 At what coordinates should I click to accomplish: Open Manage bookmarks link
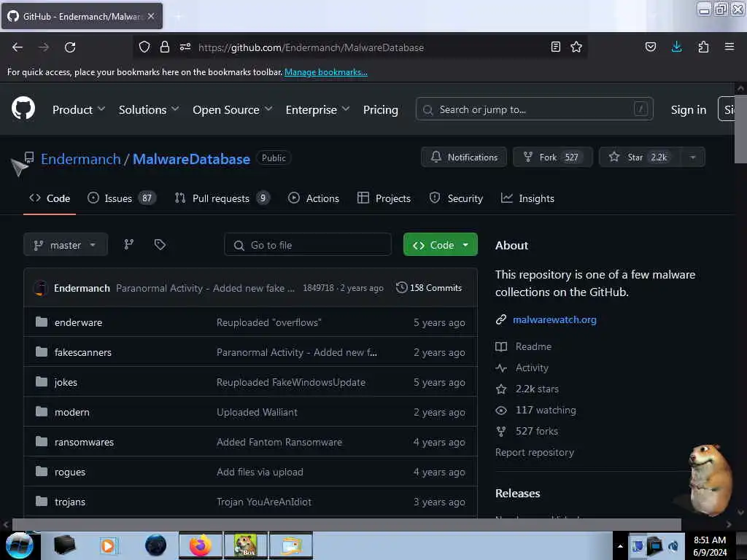(326, 72)
